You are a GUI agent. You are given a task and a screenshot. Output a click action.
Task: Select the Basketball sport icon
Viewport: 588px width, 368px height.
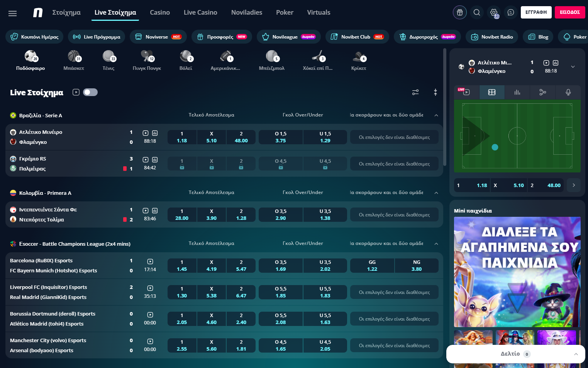click(x=74, y=60)
